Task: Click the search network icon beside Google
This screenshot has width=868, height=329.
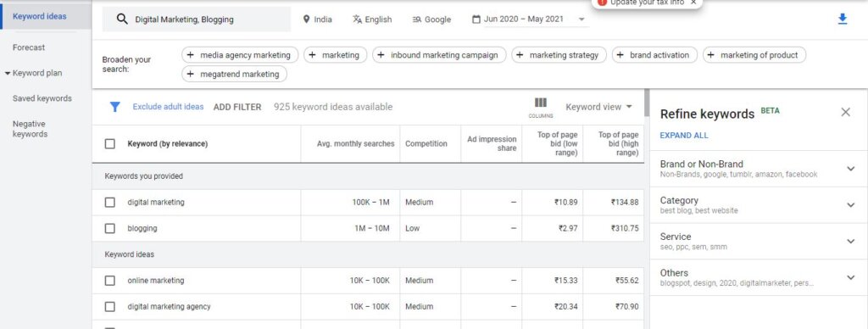Action: (x=417, y=20)
